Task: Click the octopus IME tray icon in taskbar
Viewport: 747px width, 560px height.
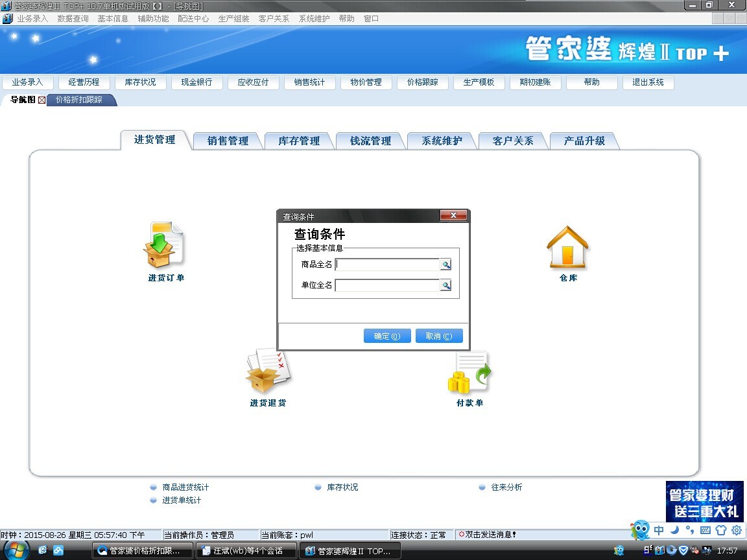Action: click(x=619, y=550)
